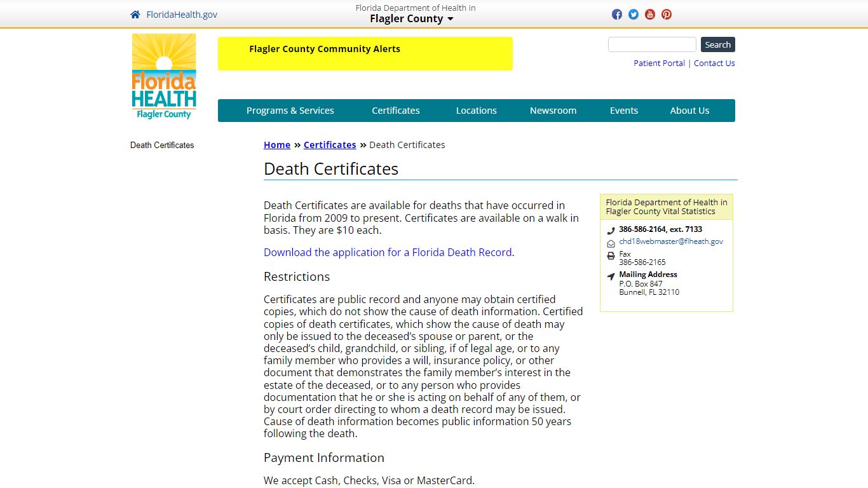
Task: Select Death Certificates in left sidebar
Action: (162, 145)
